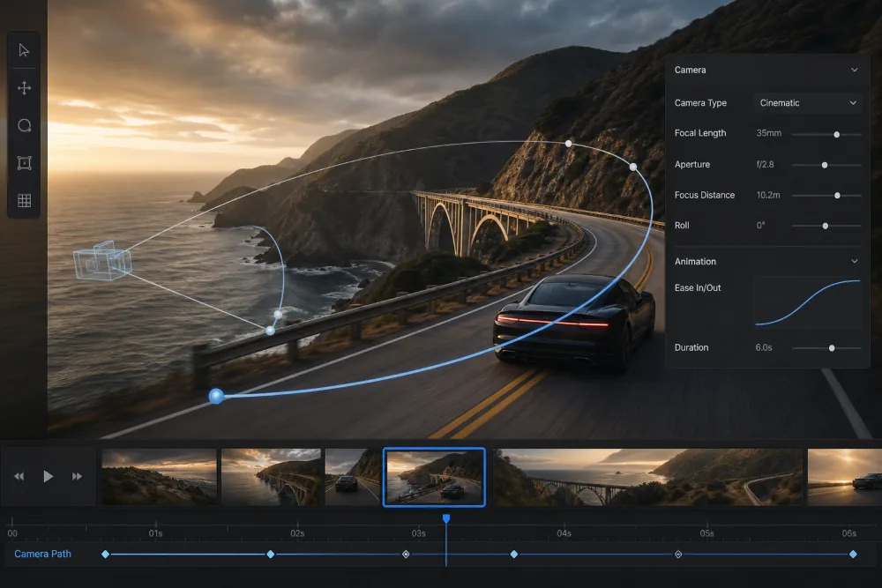Collapse the Camera section chevron

coord(855,70)
